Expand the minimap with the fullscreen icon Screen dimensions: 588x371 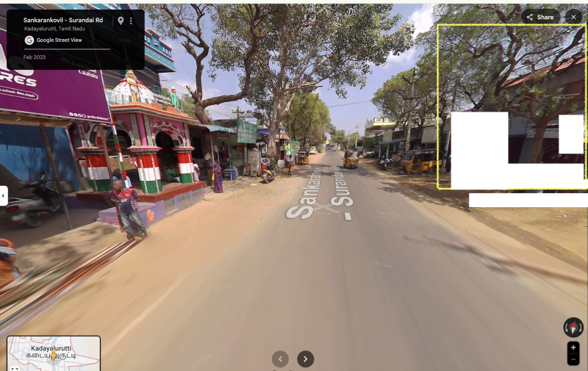tap(15, 367)
